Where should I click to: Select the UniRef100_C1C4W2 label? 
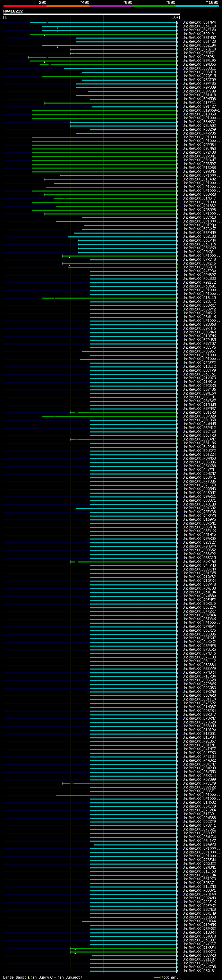point(199,179)
